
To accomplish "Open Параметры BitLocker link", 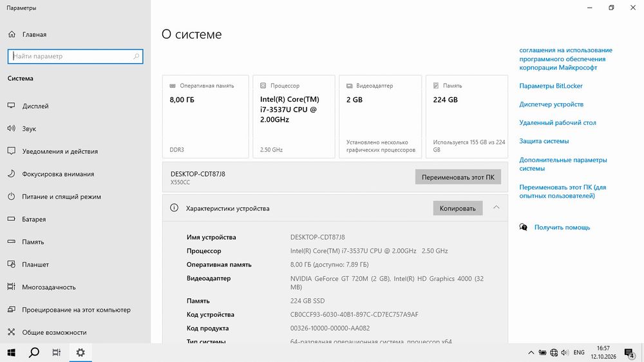I will pyautogui.click(x=551, y=86).
